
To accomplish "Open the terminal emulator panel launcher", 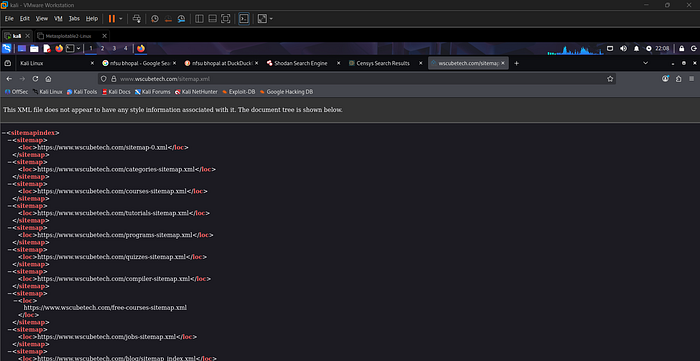I will point(70,49).
